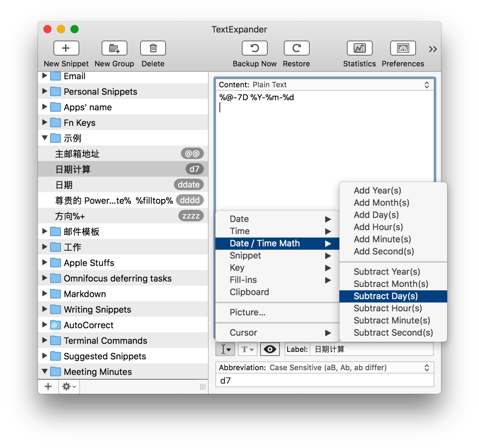The height and width of the screenshot is (448, 479).
Task: Open the Preferences toolbar icon
Action: [x=403, y=48]
